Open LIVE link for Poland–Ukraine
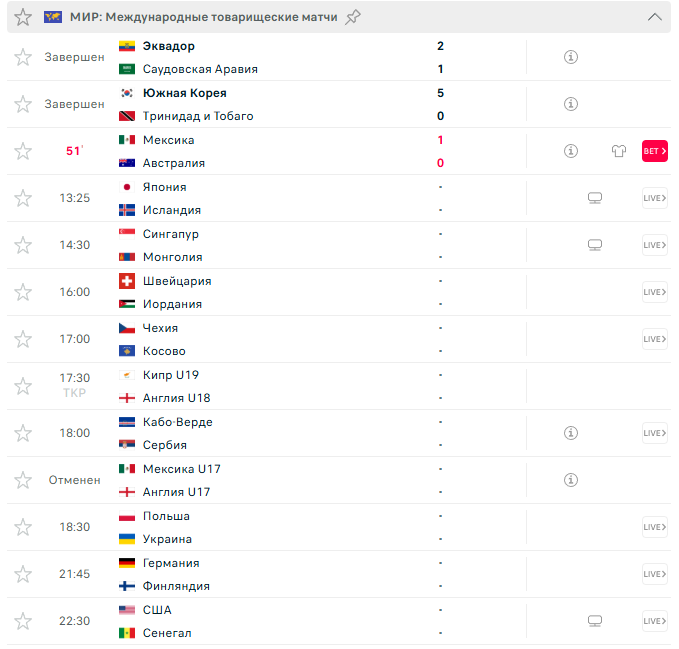Viewport: 679px width, 649px height. 654,527
